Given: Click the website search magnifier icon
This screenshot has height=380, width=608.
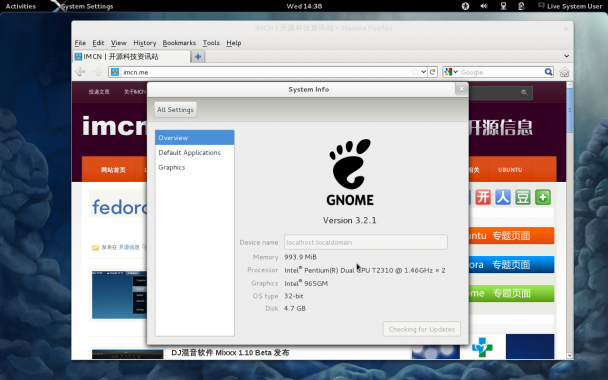Looking at the screenshot, I should pyautogui.click(x=524, y=92).
